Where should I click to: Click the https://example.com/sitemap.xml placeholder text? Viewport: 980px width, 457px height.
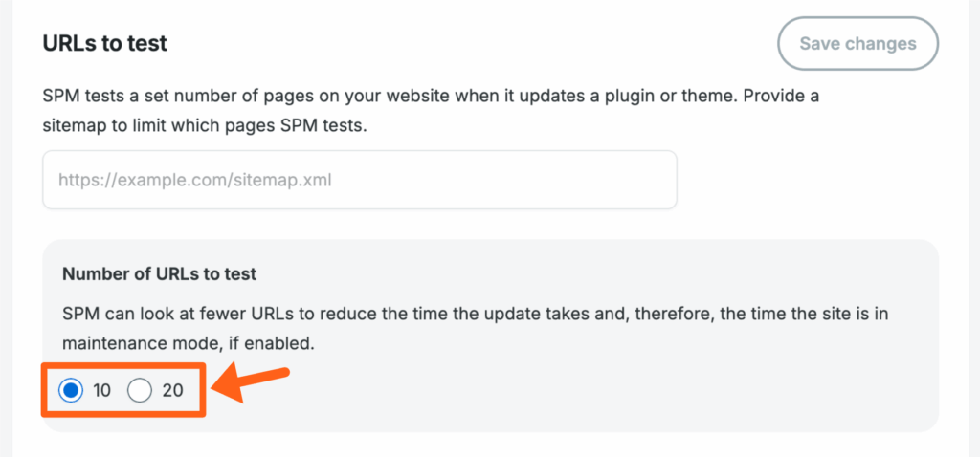point(195,179)
